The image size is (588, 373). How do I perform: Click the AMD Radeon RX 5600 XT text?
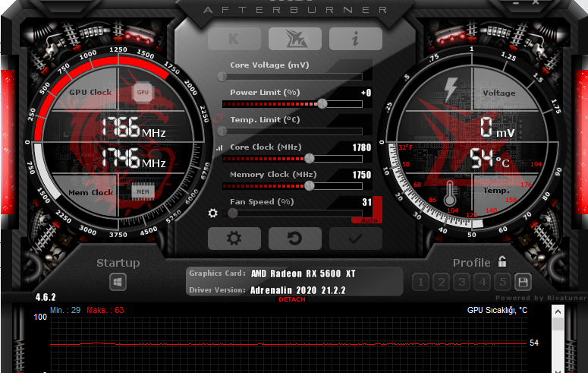coord(303,273)
